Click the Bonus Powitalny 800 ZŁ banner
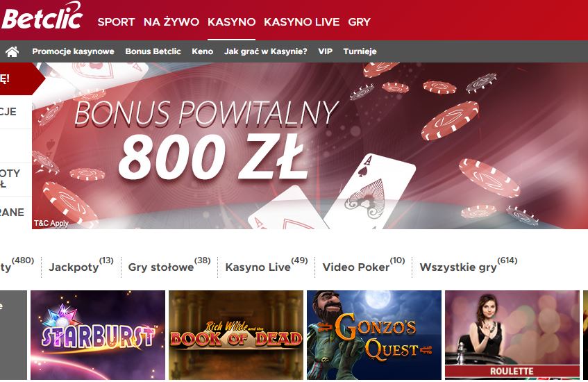 [310, 146]
